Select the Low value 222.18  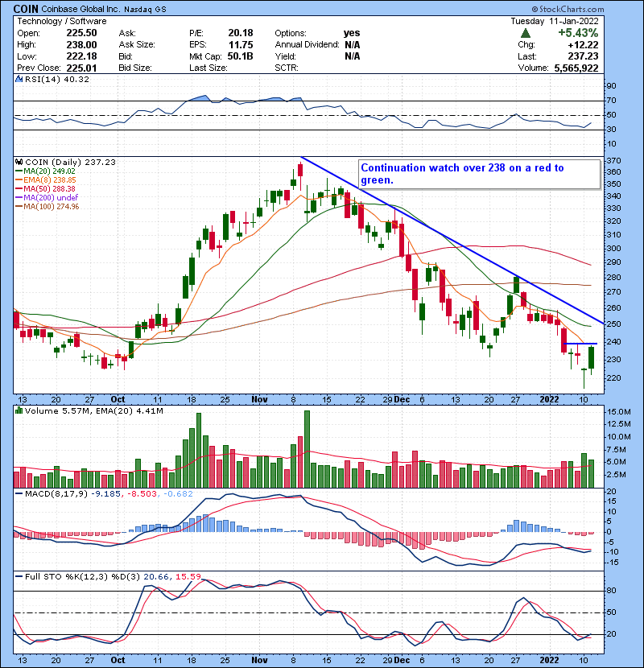coord(81,56)
